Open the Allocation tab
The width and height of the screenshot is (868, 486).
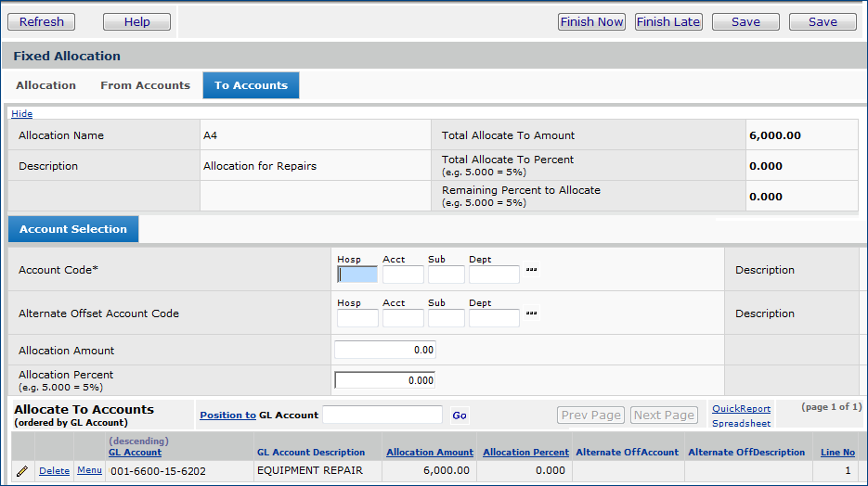[45, 85]
